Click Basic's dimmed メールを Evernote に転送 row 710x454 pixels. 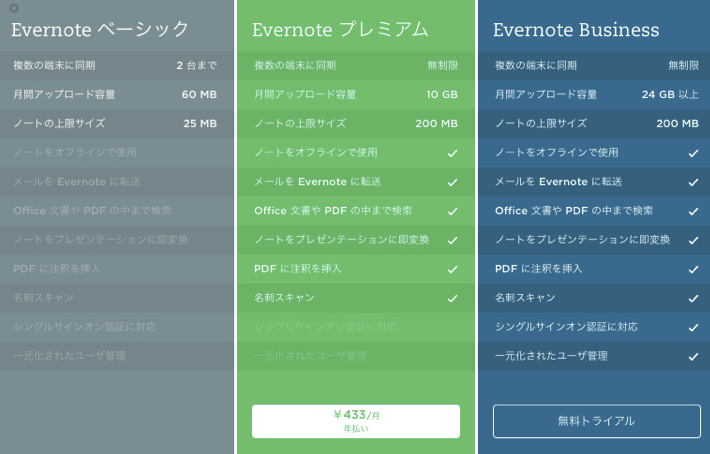point(117,182)
